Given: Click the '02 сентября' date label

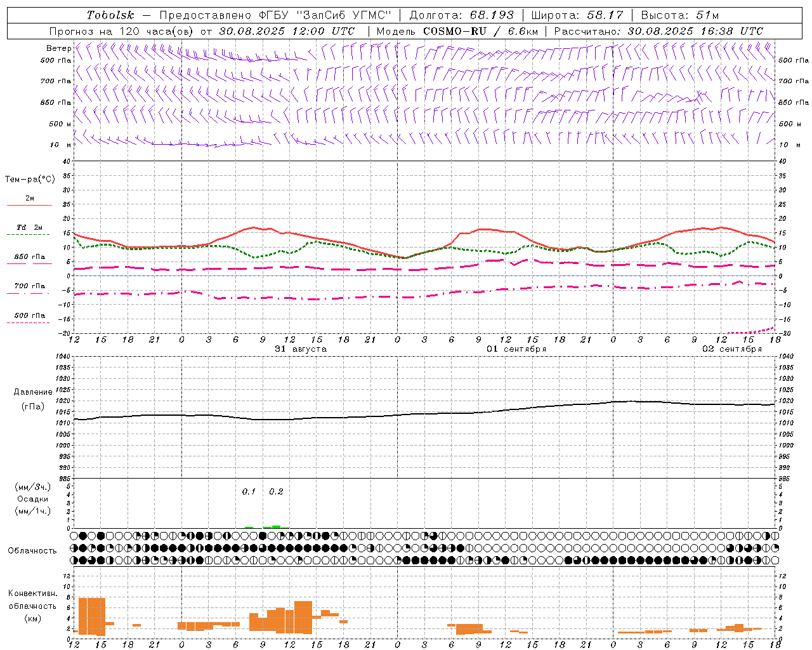Looking at the screenshot, I should [732, 349].
